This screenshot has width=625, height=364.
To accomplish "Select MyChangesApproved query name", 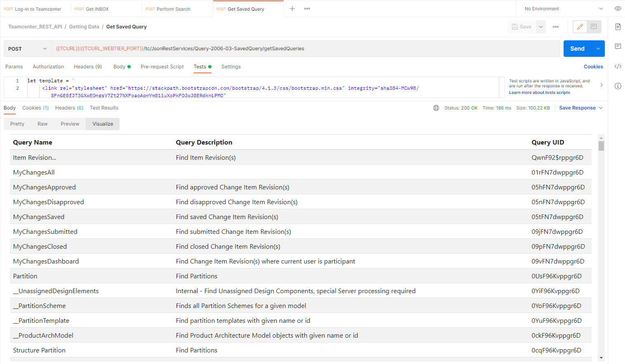I will point(45,187).
